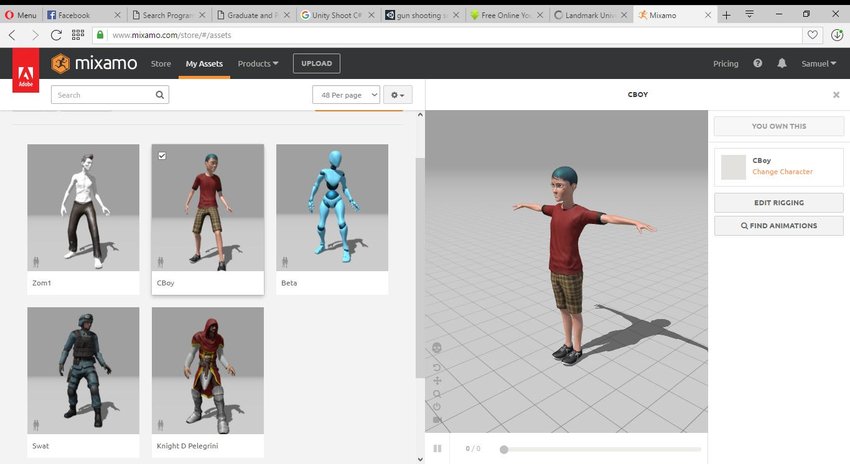The image size is (850, 464).
Task: Open the notifications bell
Action: click(x=782, y=64)
